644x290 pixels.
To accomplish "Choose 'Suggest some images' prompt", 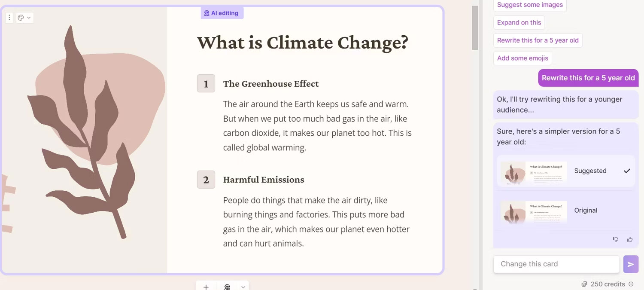I will pyautogui.click(x=530, y=5).
